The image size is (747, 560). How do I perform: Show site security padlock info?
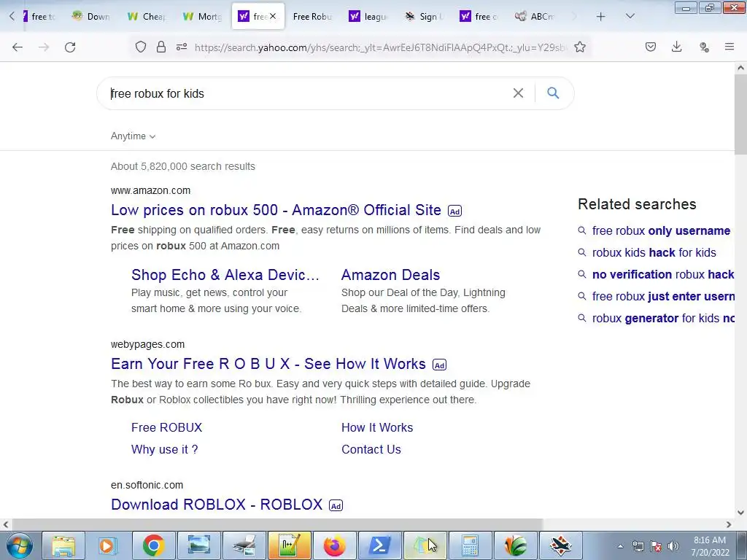click(161, 47)
